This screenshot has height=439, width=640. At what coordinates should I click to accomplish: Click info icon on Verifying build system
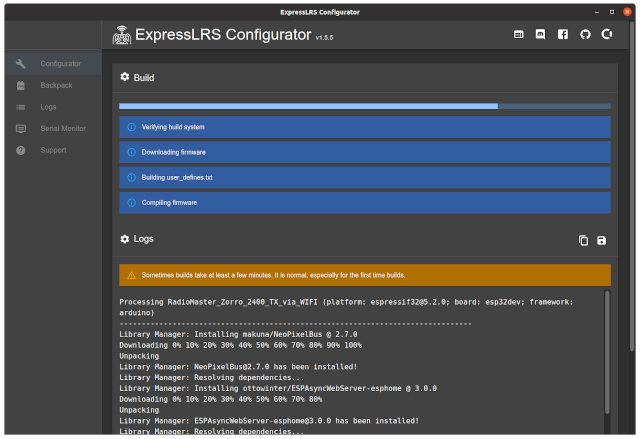click(x=131, y=127)
